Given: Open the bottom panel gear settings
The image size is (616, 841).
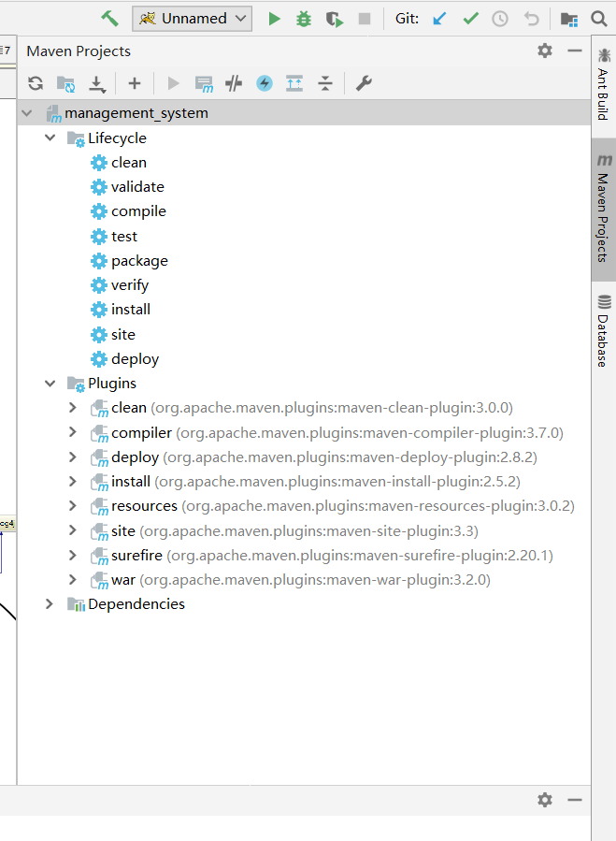Looking at the screenshot, I should pyautogui.click(x=545, y=800).
